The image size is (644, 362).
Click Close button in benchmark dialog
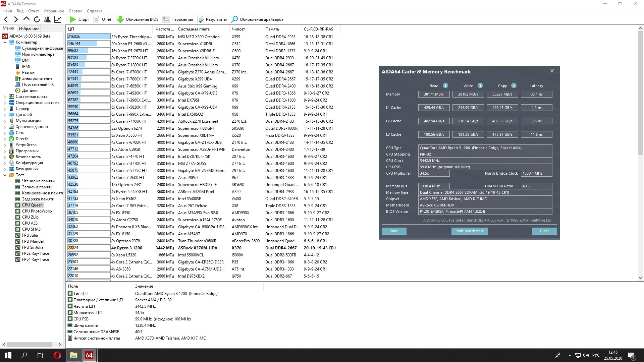click(544, 231)
